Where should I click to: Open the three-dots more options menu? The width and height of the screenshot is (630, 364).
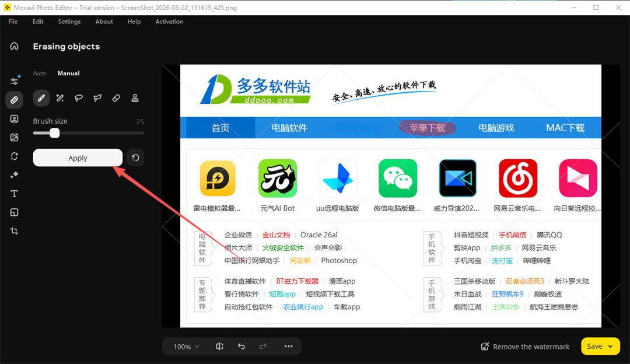point(289,346)
